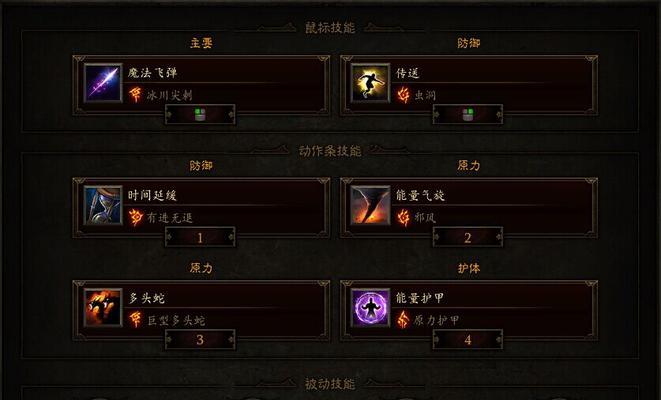Choose the 能量气旋 tornado skill icon
661x400 pixels.
[371, 205]
